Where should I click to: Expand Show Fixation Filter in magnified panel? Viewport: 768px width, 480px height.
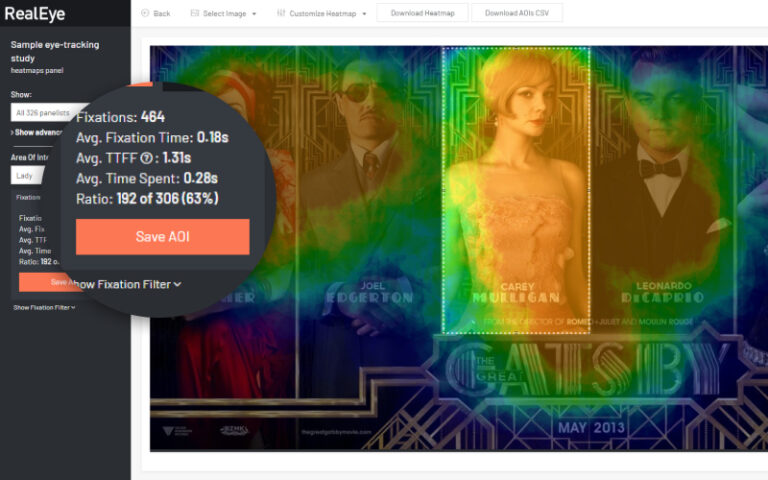130,284
